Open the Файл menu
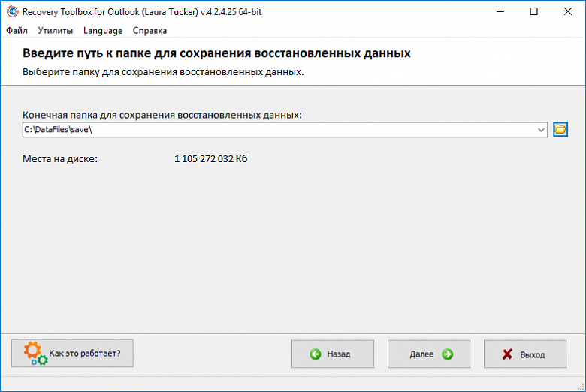586x392 pixels. point(17,31)
